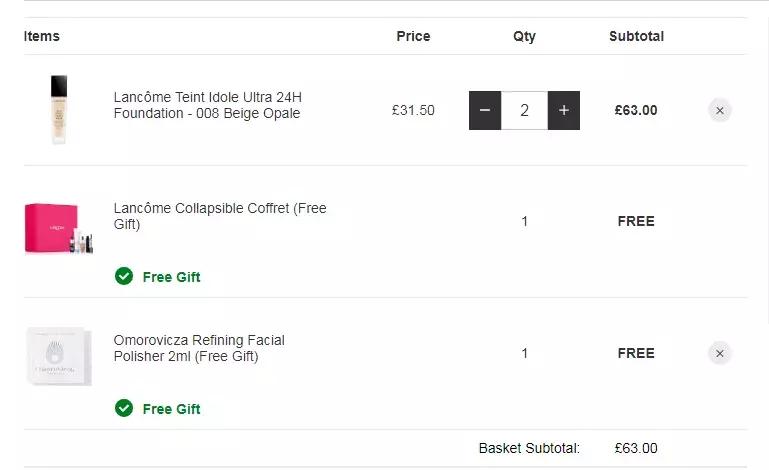
Task: Remove Omorovicza Refining Facial Polisher gift
Action: click(720, 353)
